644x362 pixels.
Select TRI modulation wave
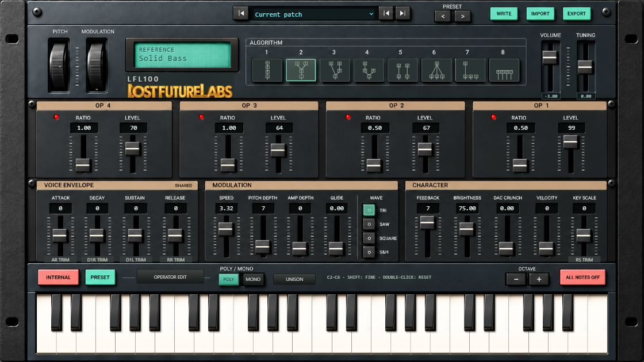369,210
